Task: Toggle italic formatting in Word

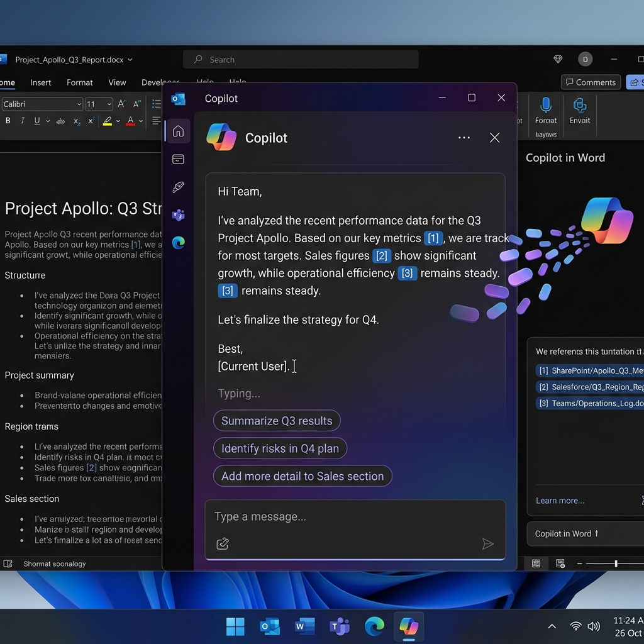Action: (23, 121)
